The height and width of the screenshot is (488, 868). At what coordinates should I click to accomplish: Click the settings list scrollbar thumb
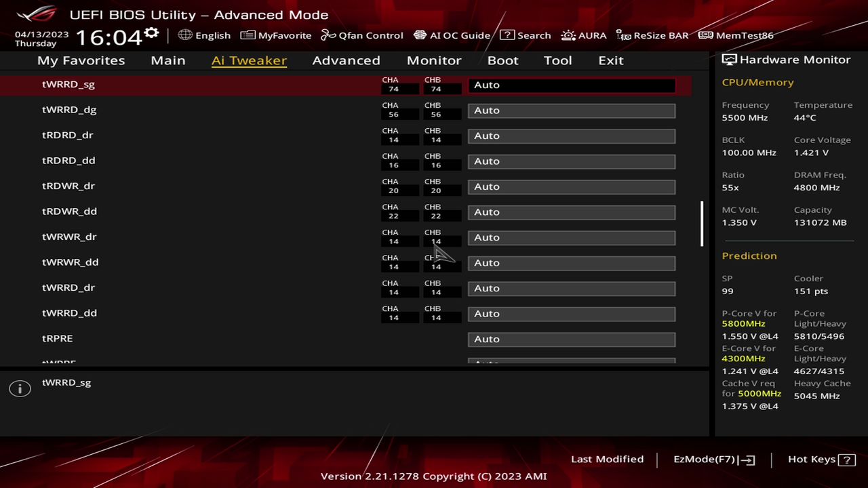[702, 224]
